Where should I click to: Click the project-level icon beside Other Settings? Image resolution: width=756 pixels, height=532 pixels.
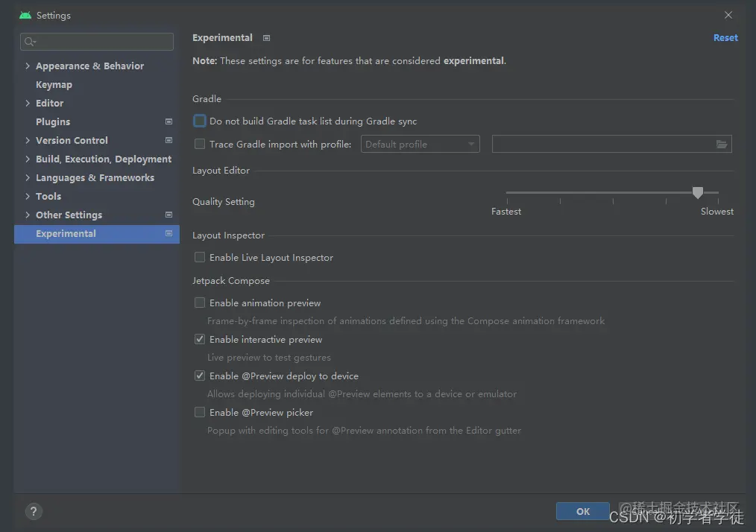[x=168, y=215]
